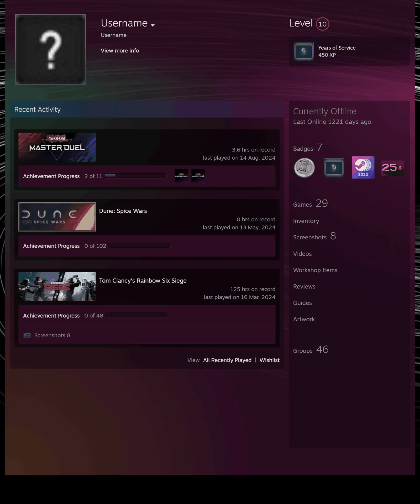Click Dune 0 of 102 achievement progress bar
Image resolution: width=420 pixels, height=504 pixels.
[139, 246]
